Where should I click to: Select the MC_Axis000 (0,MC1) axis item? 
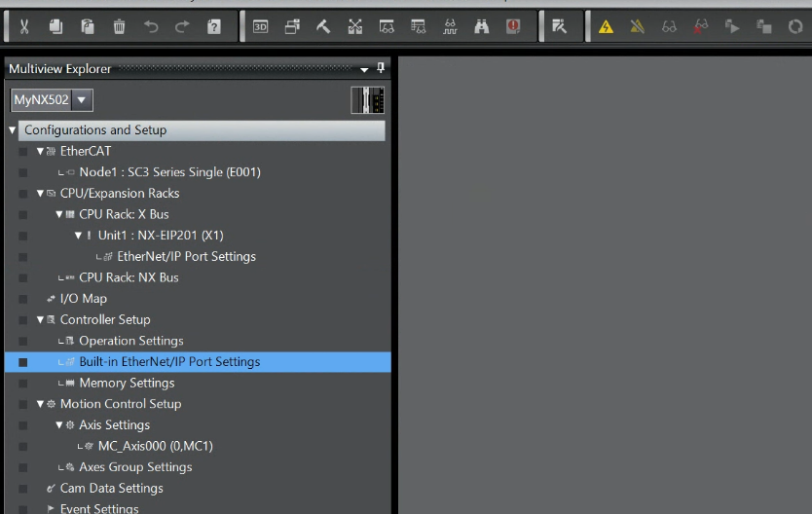click(x=155, y=446)
